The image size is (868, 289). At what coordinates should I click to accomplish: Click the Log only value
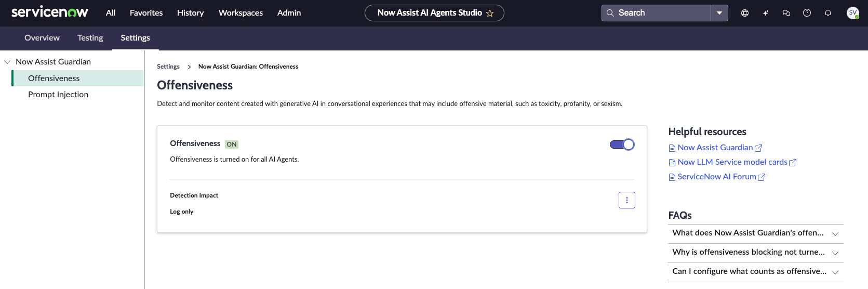pyautogui.click(x=182, y=212)
